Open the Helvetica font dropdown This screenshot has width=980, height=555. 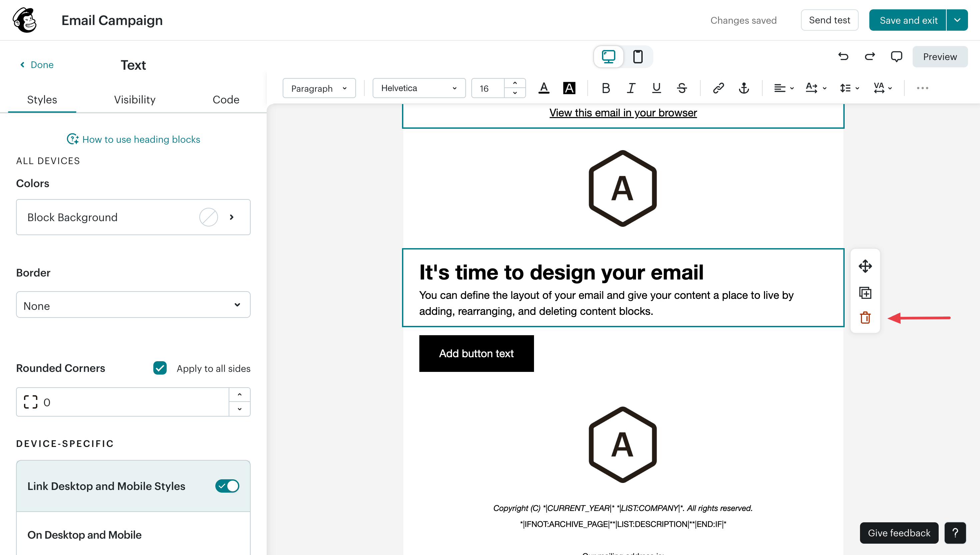tap(419, 88)
